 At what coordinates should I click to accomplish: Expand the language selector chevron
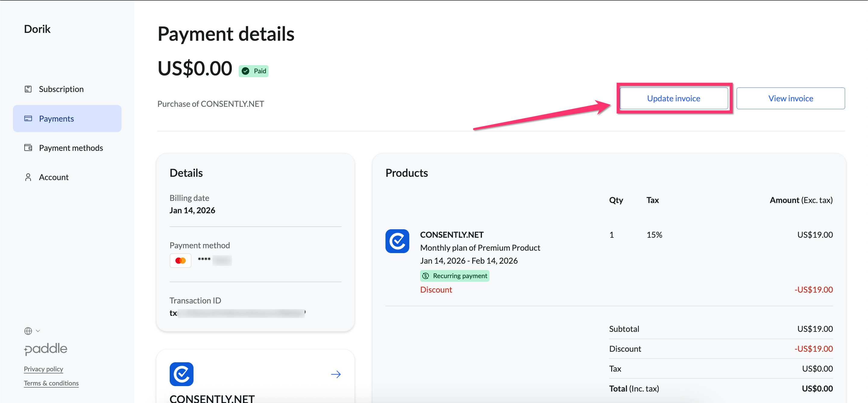(x=38, y=331)
